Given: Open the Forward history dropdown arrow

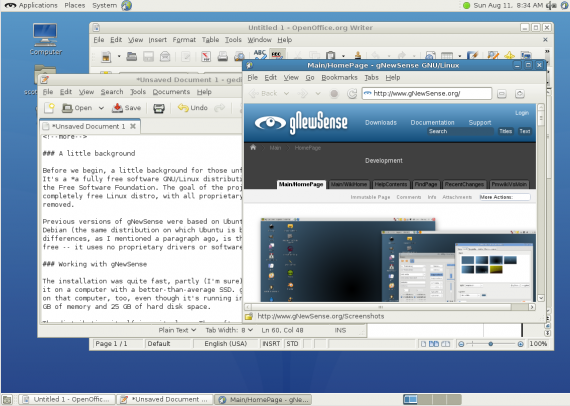Looking at the screenshot, I should pos(318,93).
